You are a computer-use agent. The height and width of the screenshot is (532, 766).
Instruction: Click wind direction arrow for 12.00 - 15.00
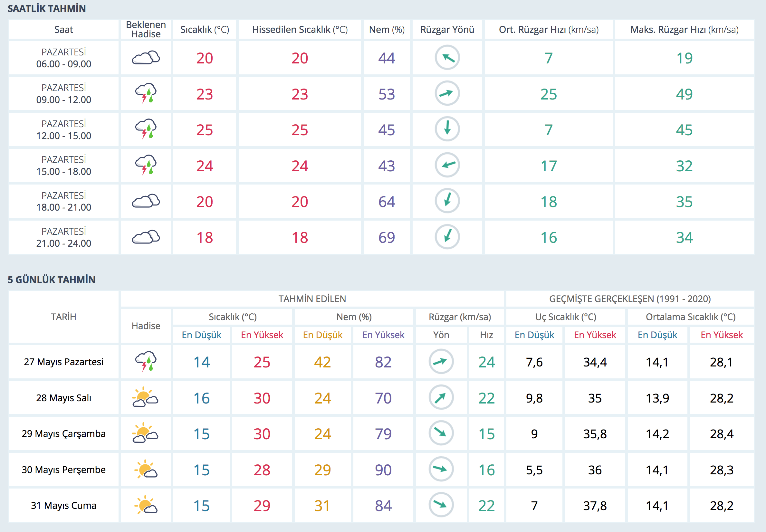(447, 129)
